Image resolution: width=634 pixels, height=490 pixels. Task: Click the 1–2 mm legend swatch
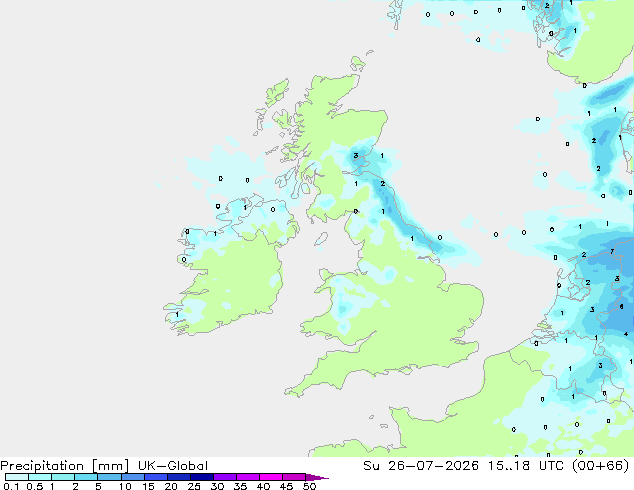tap(63, 477)
